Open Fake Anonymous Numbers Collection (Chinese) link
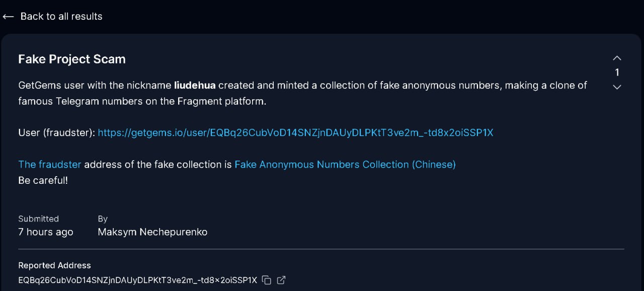The height and width of the screenshot is (291, 644). coord(345,165)
